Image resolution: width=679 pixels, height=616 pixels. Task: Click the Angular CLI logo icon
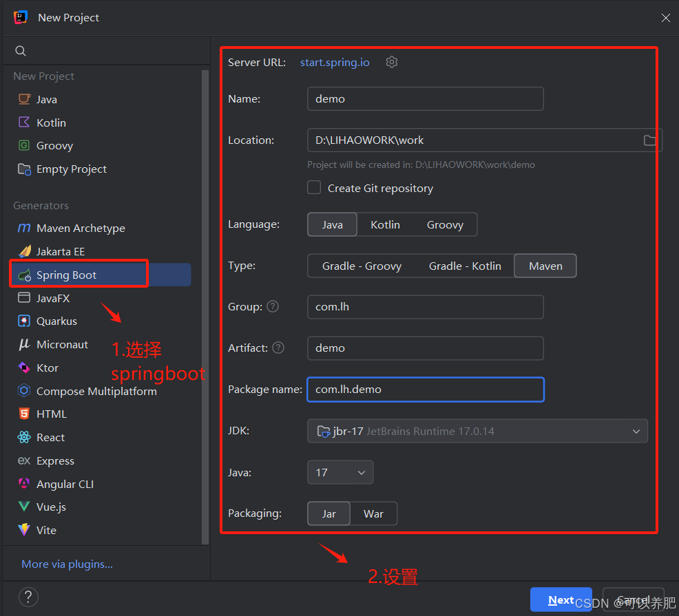tap(24, 483)
